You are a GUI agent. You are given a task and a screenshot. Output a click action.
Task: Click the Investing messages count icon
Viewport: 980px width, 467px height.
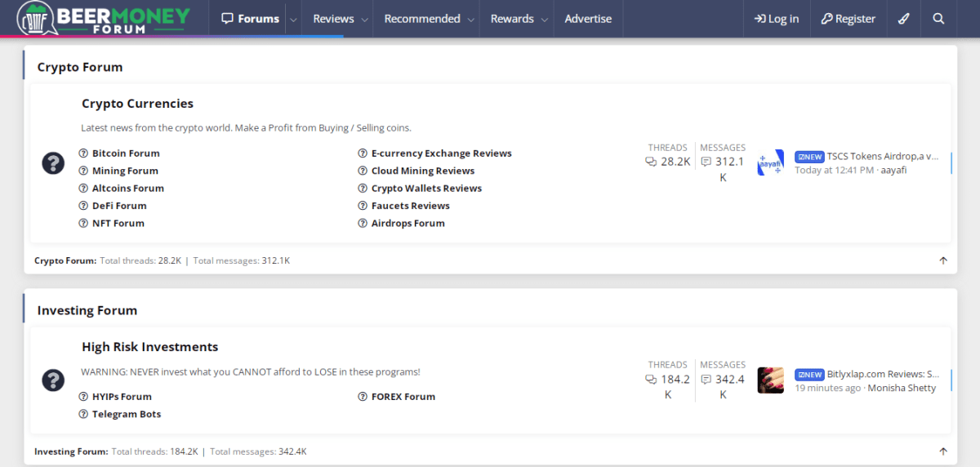pyautogui.click(x=706, y=380)
